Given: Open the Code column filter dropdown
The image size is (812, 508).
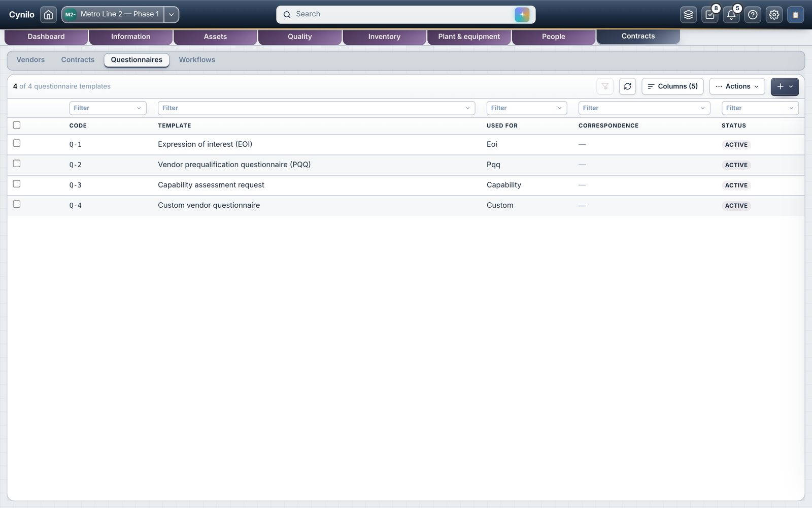Looking at the screenshot, I should coord(108,108).
